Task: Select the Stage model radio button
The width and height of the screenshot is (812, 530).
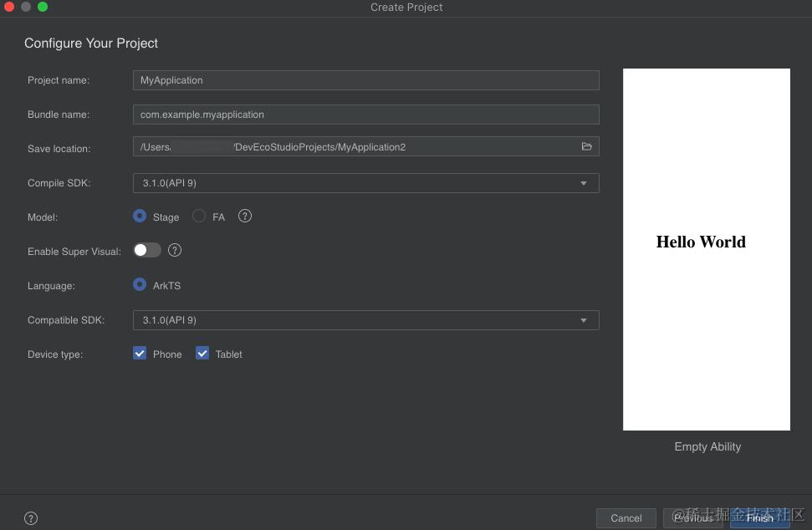Action: tap(140, 217)
